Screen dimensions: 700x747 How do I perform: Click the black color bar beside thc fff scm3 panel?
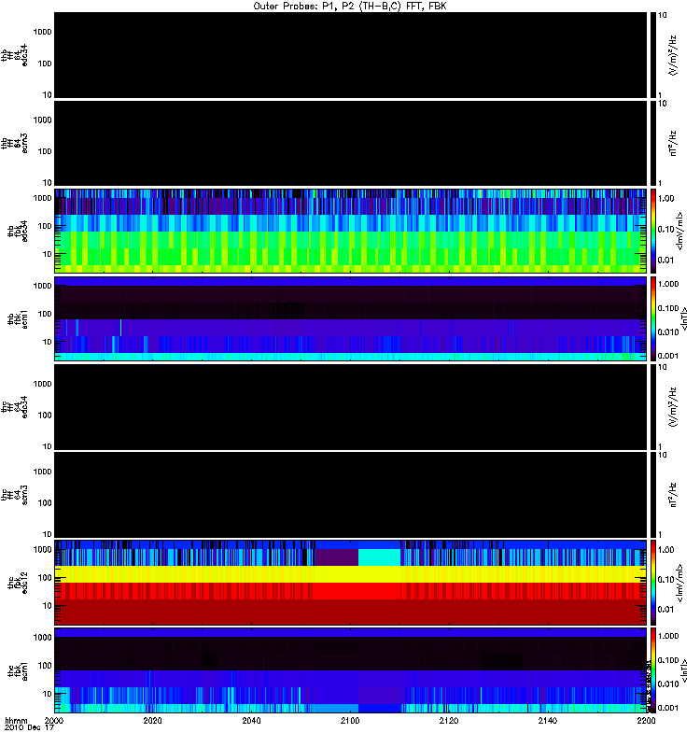[653, 495]
